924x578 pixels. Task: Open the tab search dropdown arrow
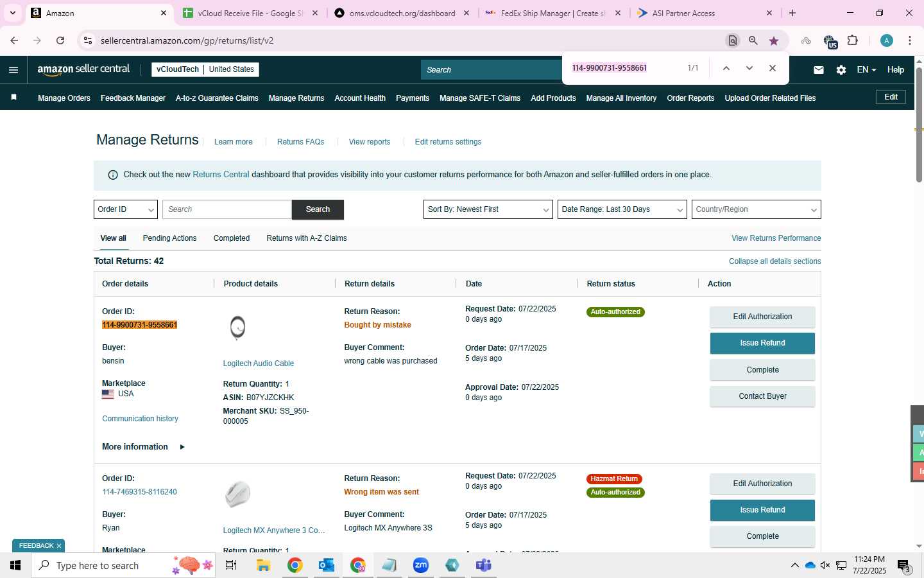tap(12, 13)
